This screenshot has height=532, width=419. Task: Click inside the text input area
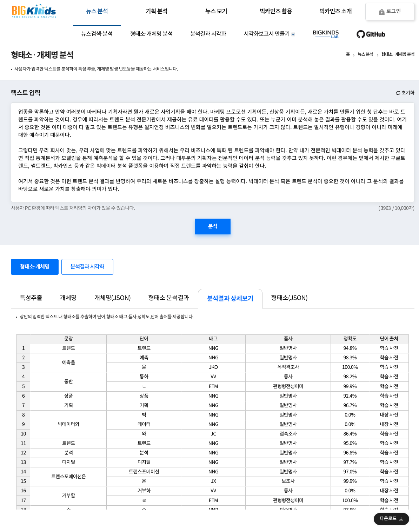[x=211, y=151]
